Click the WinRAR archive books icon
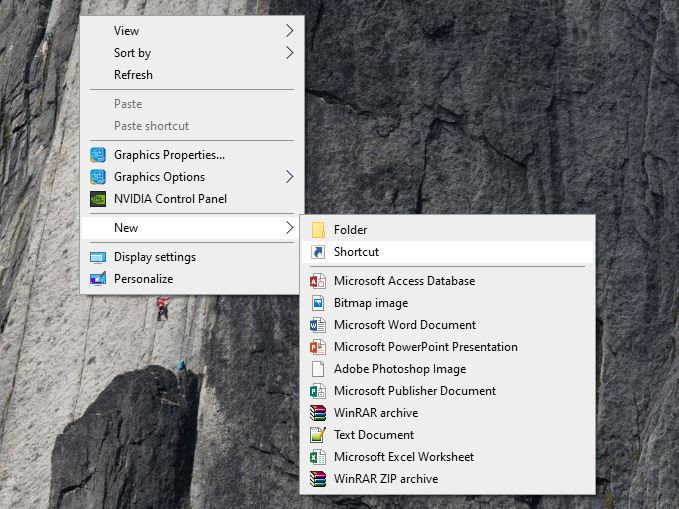The height and width of the screenshot is (509, 679). pos(318,413)
